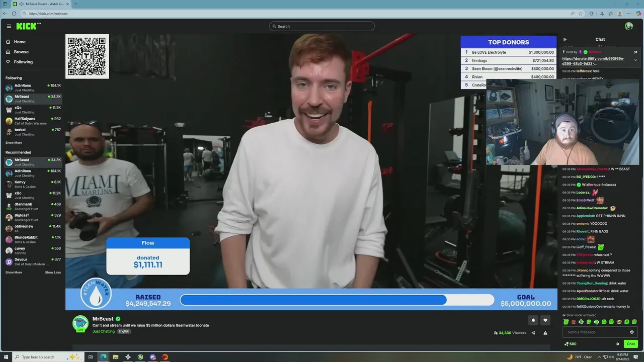Click the Just Chatting category link
Viewport: 644px width, 362px height.
104,331
